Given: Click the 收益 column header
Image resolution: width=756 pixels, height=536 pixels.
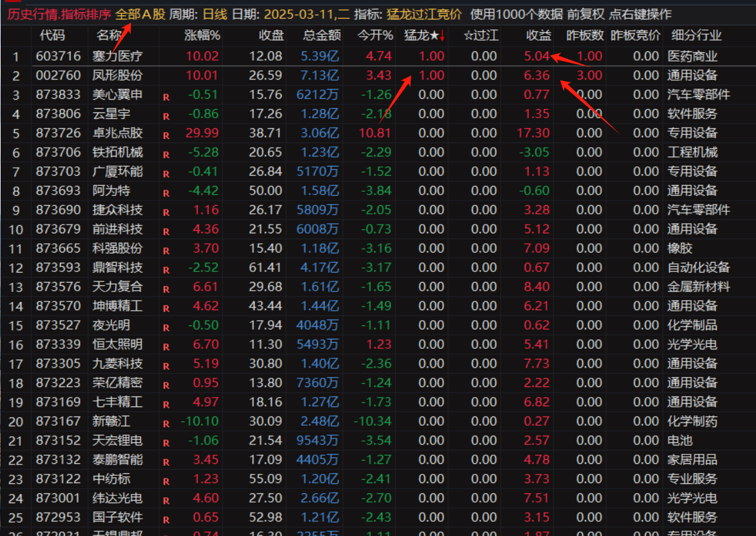Looking at the screenshot, I should (x=538, y=35).
